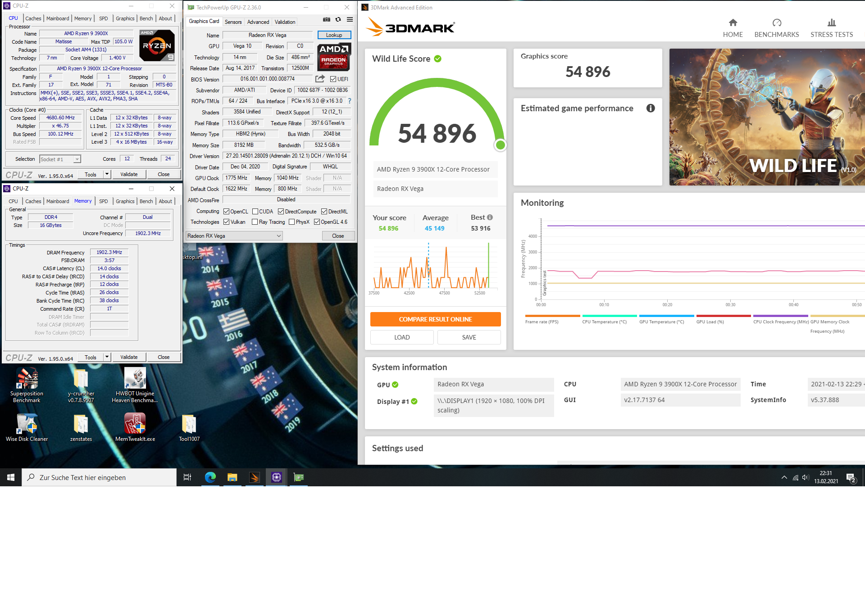Click LOAD button in 3DMark
Image resolution: width=865 pixels, height=616 pixels.
coord(402,337)
